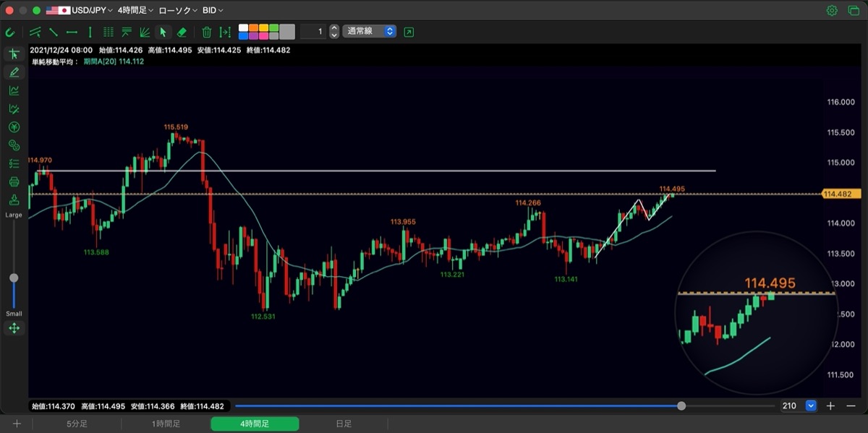Screen dimensions: 868x433
Task: Open the ローソク chart type dropdown
Action: [x=179, y=10]
